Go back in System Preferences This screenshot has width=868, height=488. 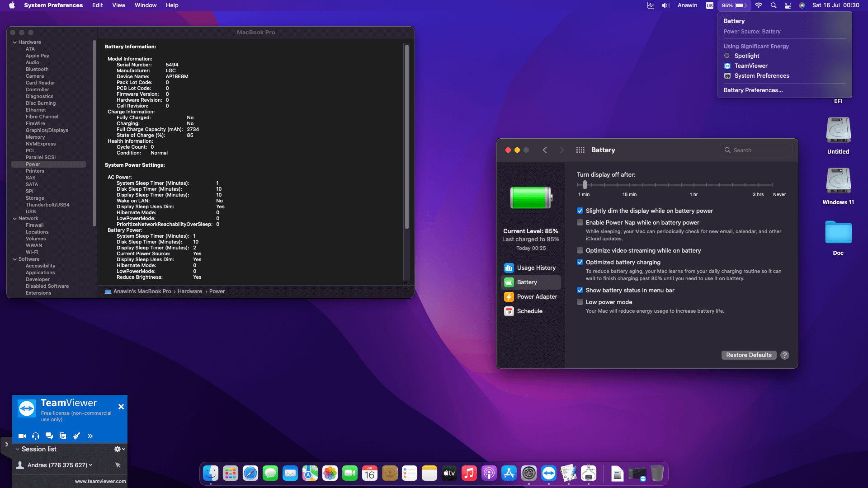coord(545,150)
